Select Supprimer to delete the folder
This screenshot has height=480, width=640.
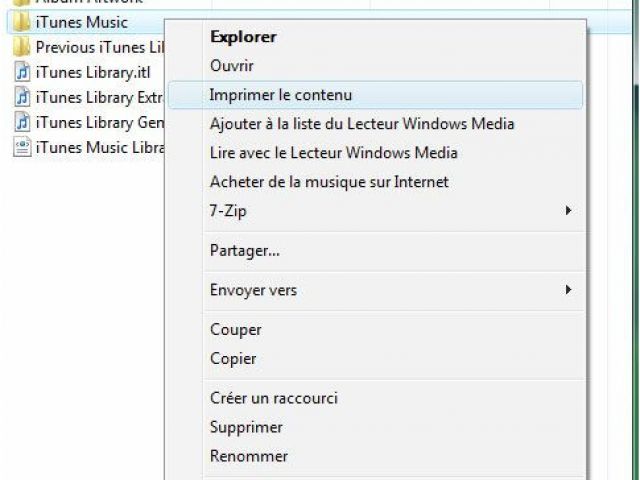point(246,427)
